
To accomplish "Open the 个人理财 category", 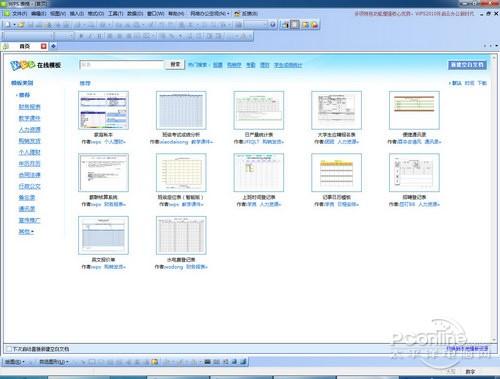I will pyautogui.click(x=29, y=152).
